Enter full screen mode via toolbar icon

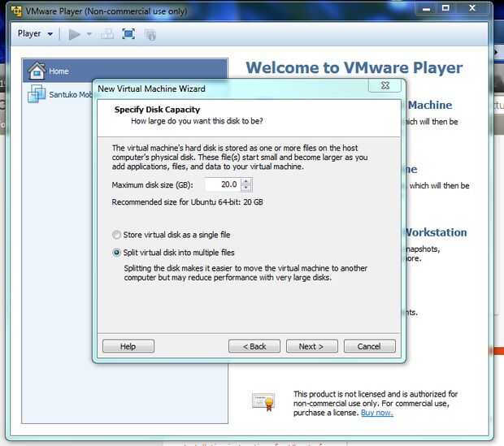(128, 34)
